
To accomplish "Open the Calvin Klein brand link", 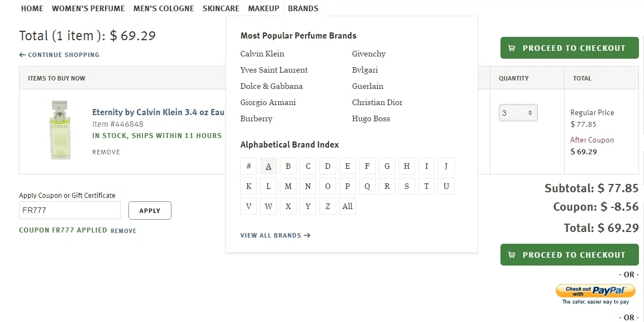I will click(x=262, y=54).
